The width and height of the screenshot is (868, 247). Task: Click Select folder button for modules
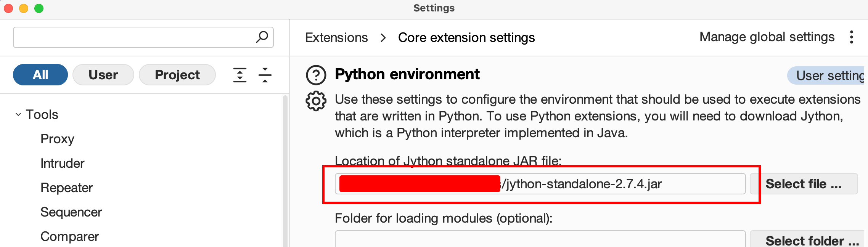click(x=806, y=240)
